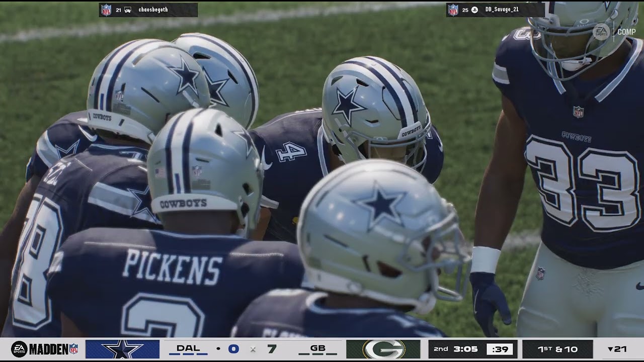Click the PlayStation icon next to DB_Savage_21
644x362 pixels.
[475, 10]
